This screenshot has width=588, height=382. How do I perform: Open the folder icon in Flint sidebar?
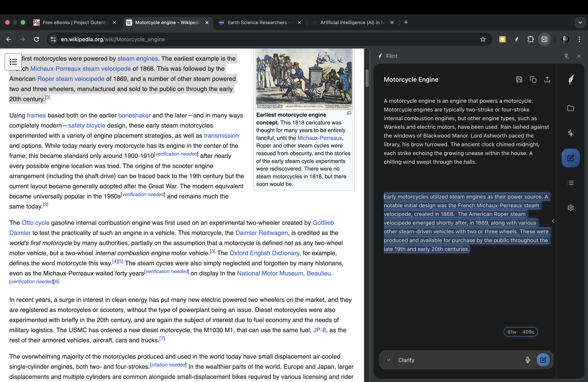pos(570,108)
